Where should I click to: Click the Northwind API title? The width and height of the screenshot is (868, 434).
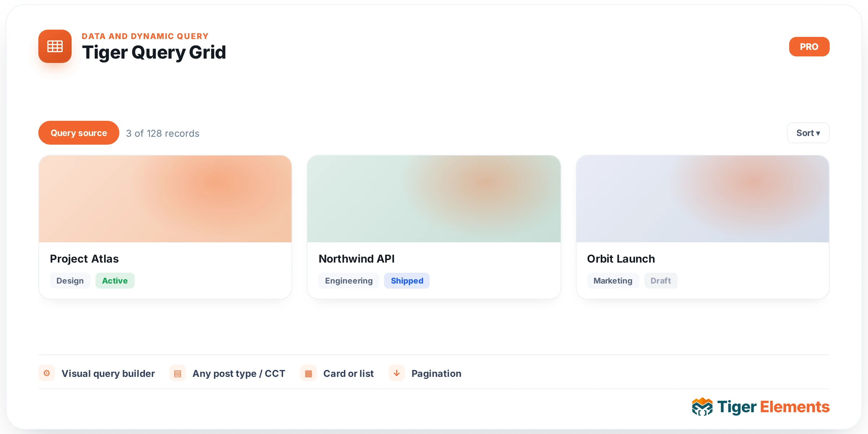357,259
